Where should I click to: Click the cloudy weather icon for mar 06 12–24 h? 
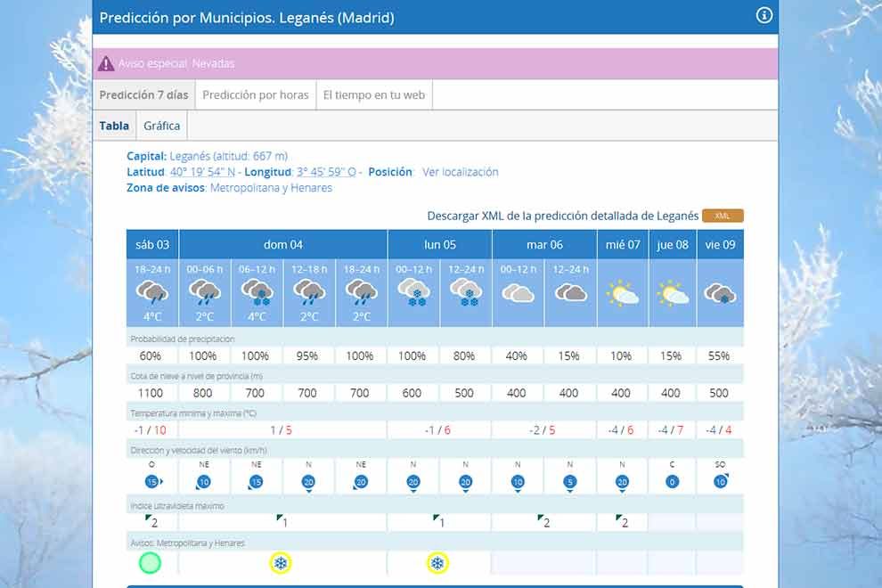point(570,292)
